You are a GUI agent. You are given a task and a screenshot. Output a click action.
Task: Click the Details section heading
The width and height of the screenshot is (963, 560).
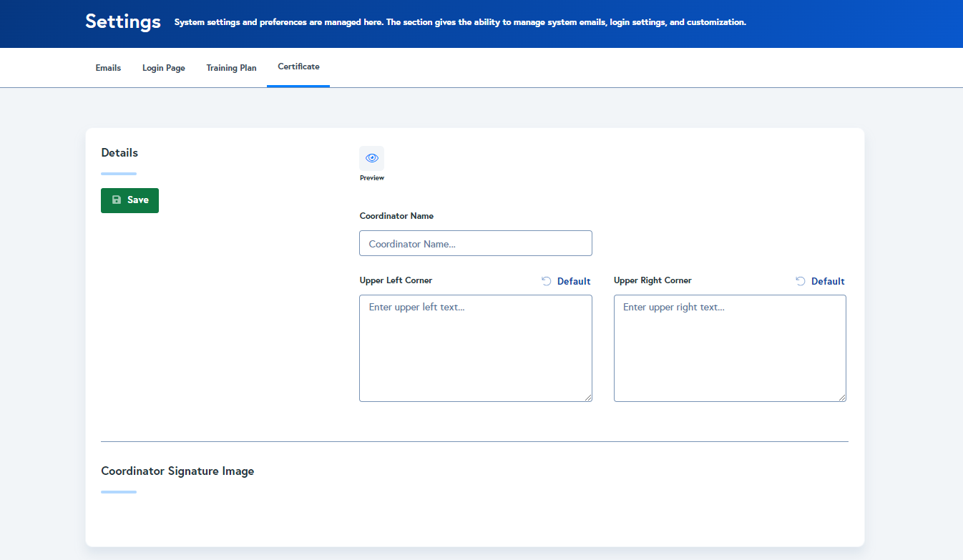pos(119,152)
